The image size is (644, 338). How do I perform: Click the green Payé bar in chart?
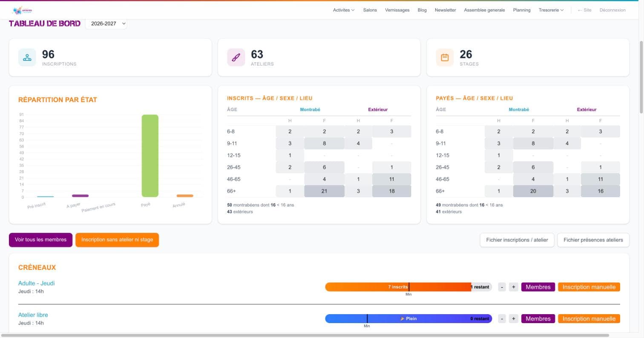coord(150,156)
